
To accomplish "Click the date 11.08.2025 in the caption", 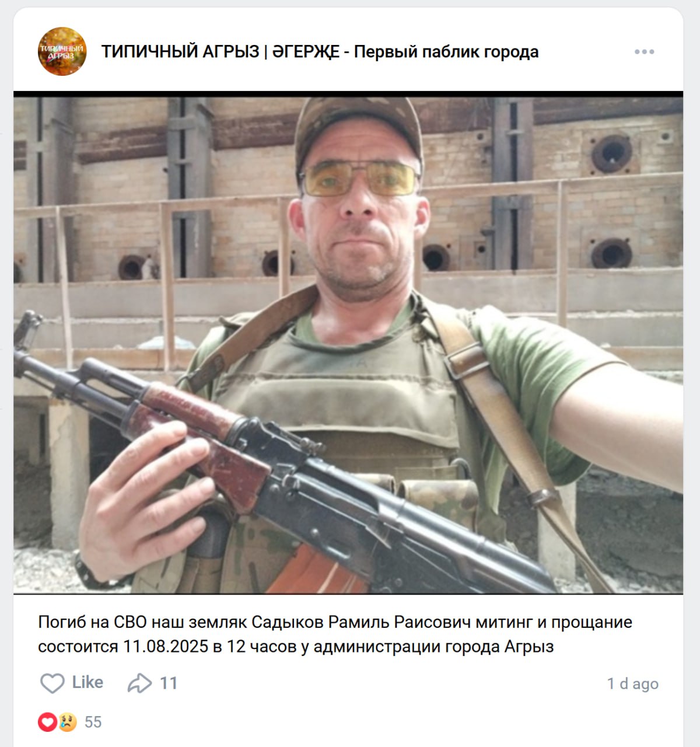I will (166, 647).
